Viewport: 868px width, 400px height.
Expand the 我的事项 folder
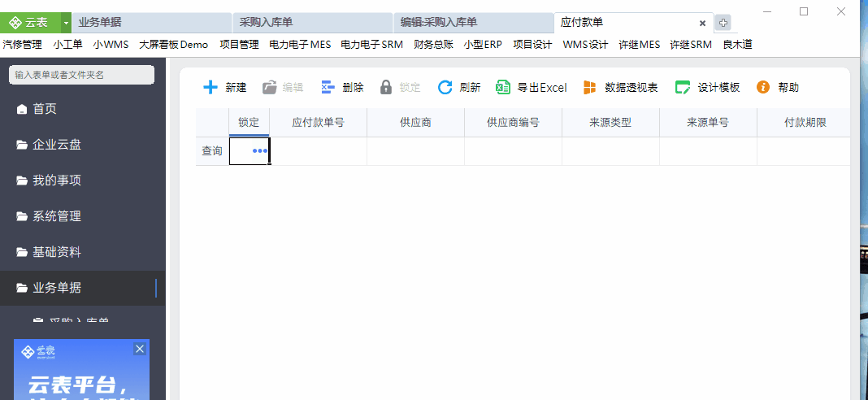[x=82, y=180]
